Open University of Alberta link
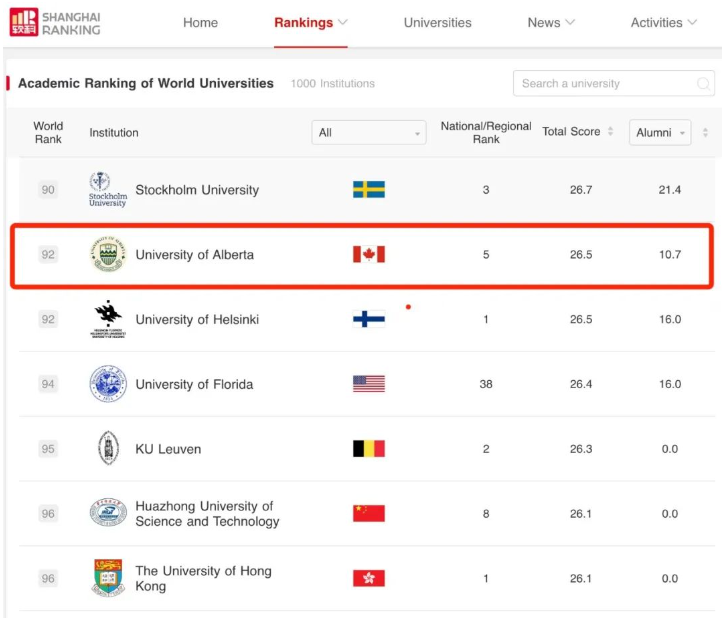Screen dimensions: 722x618 [194, 255]
